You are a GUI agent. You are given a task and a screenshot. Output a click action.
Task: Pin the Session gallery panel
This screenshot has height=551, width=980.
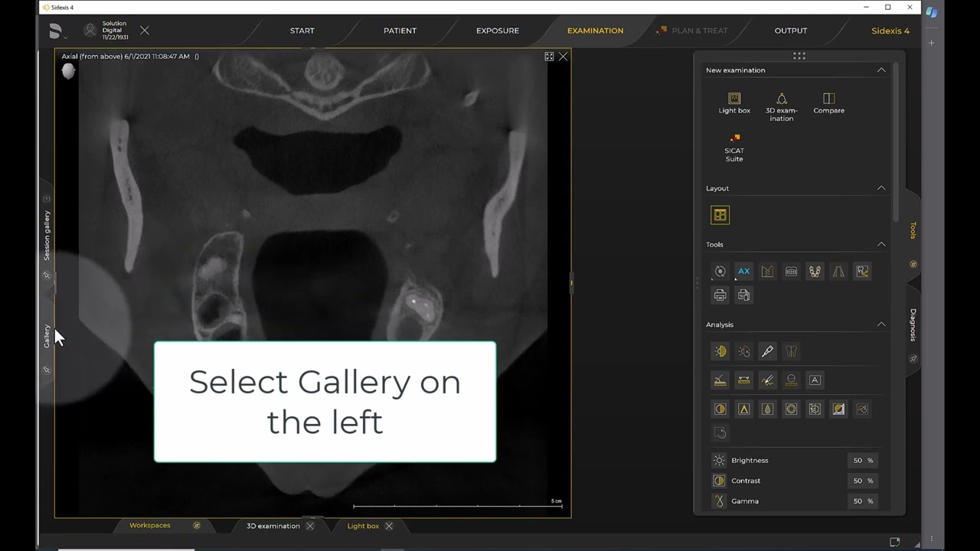[x=47, y=275]
